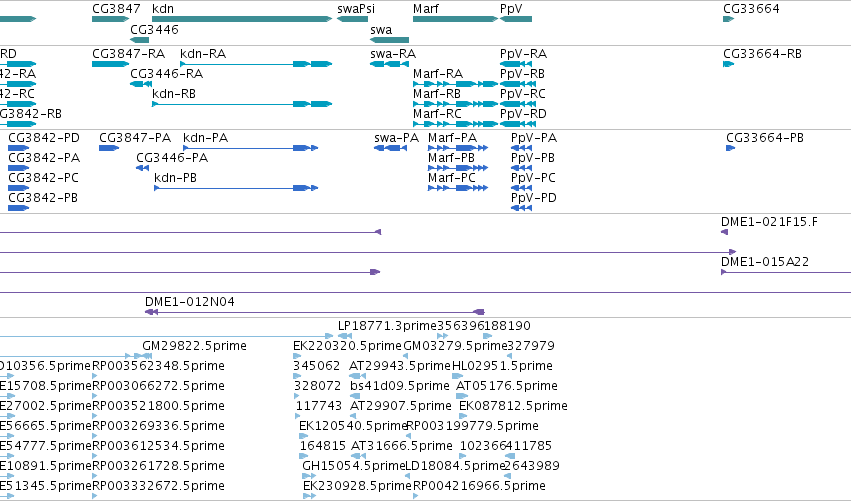
Task: Open the kdn-RA transcript label
Action: coord(203,54)
